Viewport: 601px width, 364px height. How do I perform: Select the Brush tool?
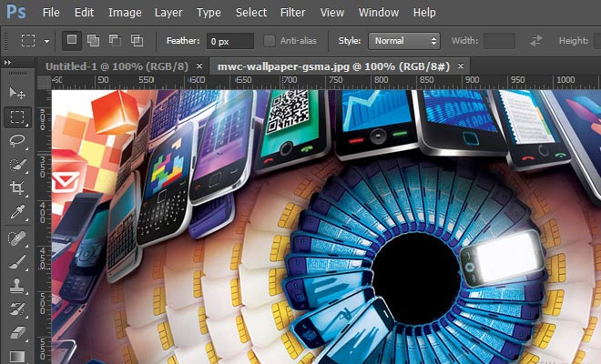[17, 262]
